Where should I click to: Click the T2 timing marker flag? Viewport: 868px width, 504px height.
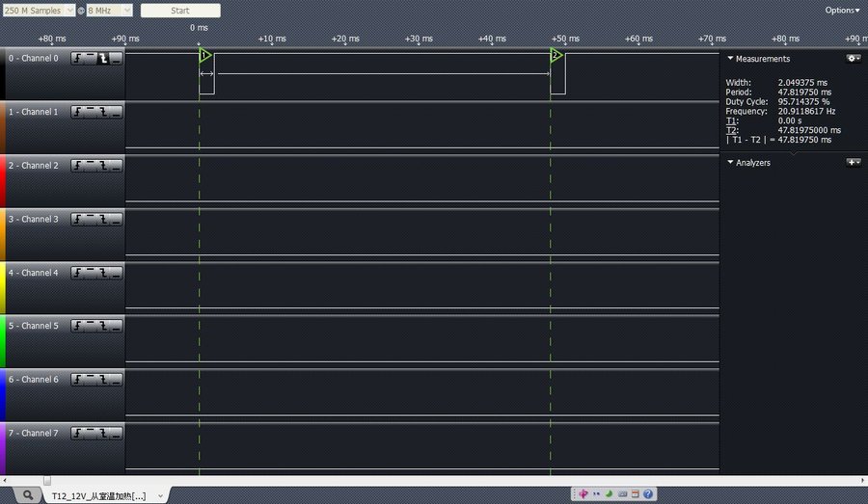[x=556, y=56]
